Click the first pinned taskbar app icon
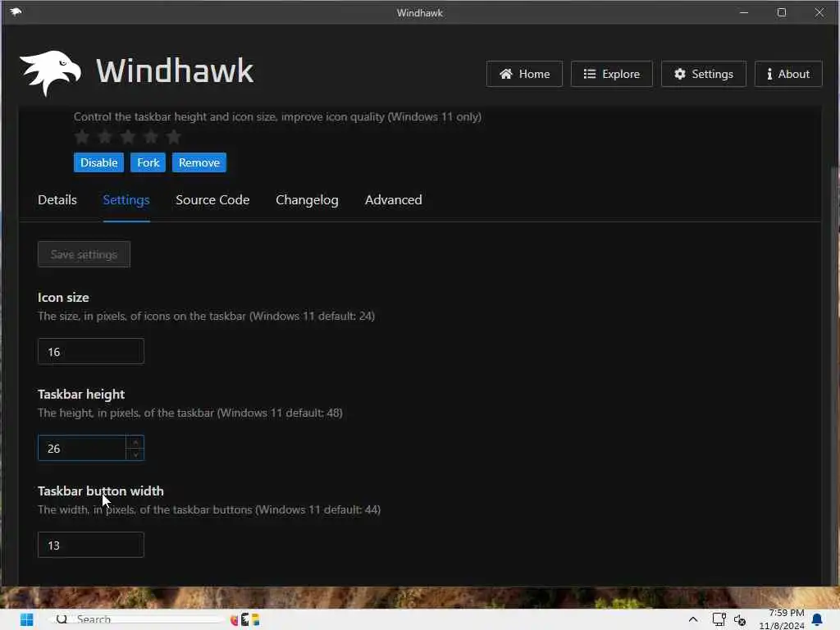Image resolution: width=840 pixels, height=630 pixels. pos(234,620)
